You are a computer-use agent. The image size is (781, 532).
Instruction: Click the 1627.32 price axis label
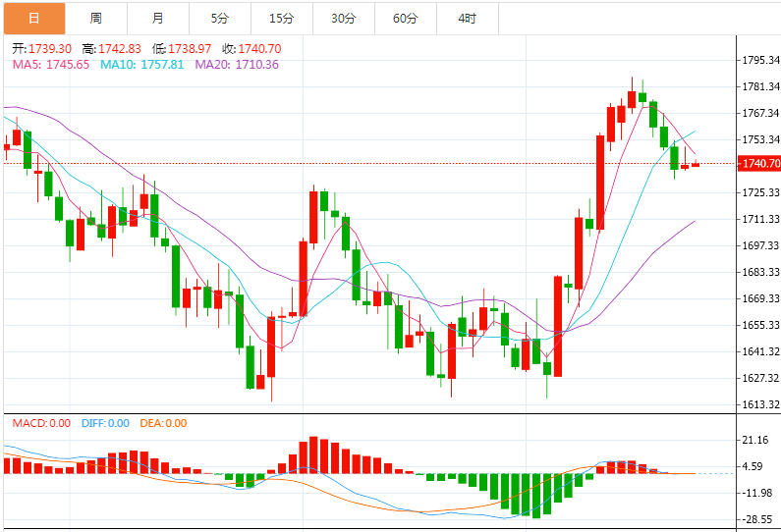pyautogui.click(x=760, y=378)
